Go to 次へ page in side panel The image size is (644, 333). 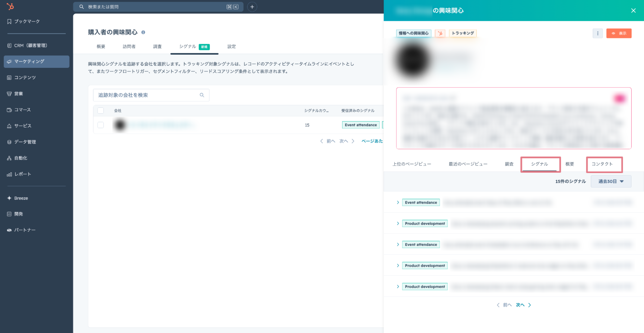pyautogui.click(x=524, y=305)
